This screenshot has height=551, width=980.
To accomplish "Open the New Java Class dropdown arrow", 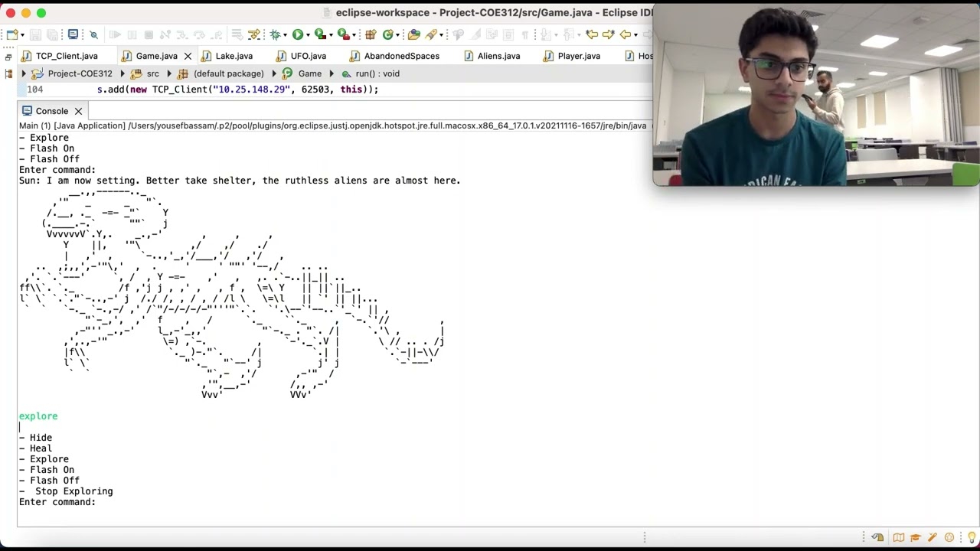I will [397, 34].
